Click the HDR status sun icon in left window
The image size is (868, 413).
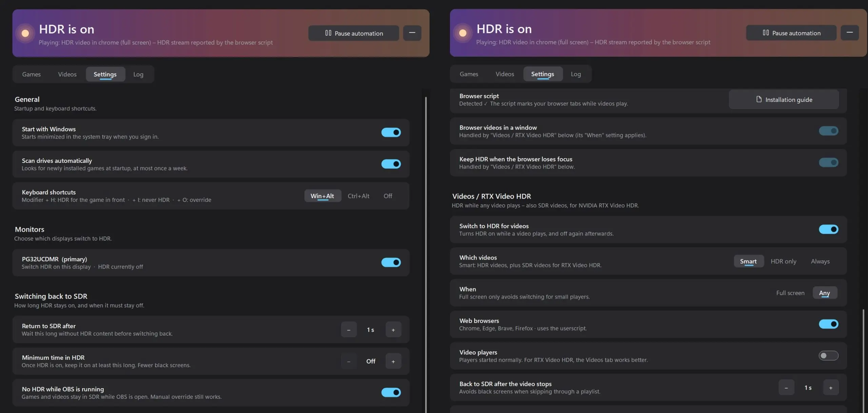pyautogui.click(x=25, y=33)
